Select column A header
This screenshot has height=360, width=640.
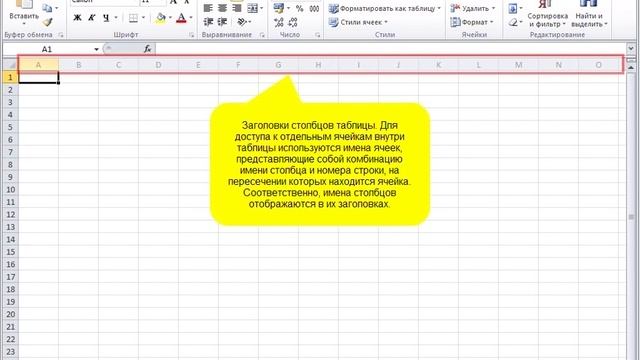[38, 64]
